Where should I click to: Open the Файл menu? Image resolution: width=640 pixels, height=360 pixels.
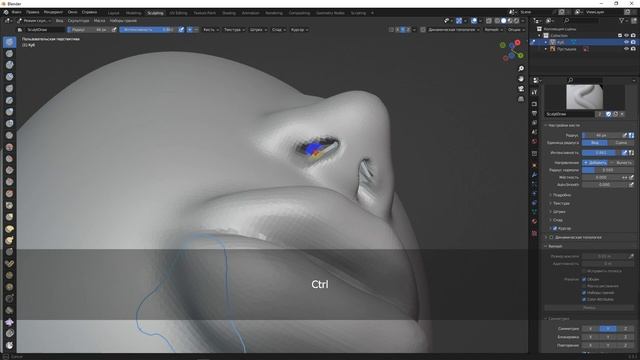click(x=16, y=12)
